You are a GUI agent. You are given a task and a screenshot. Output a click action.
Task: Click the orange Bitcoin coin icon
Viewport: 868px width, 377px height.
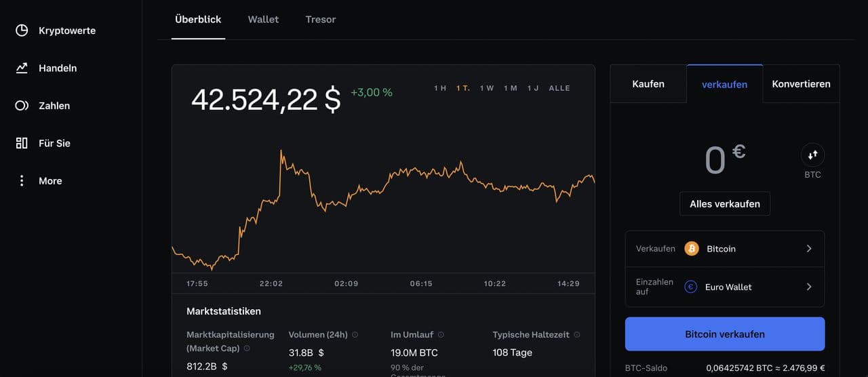692,249
